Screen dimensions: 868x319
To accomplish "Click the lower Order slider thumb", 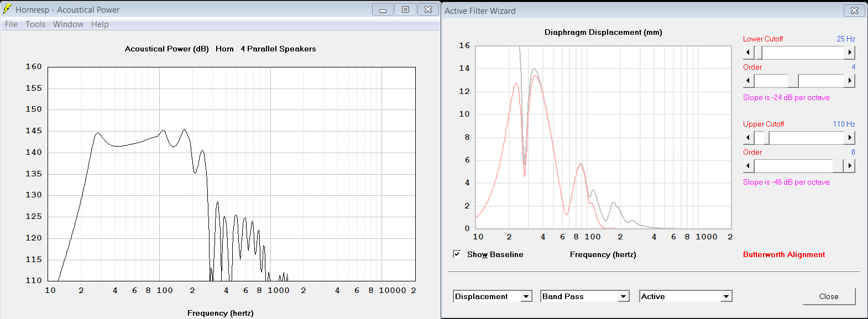I will tap(793, 81).
